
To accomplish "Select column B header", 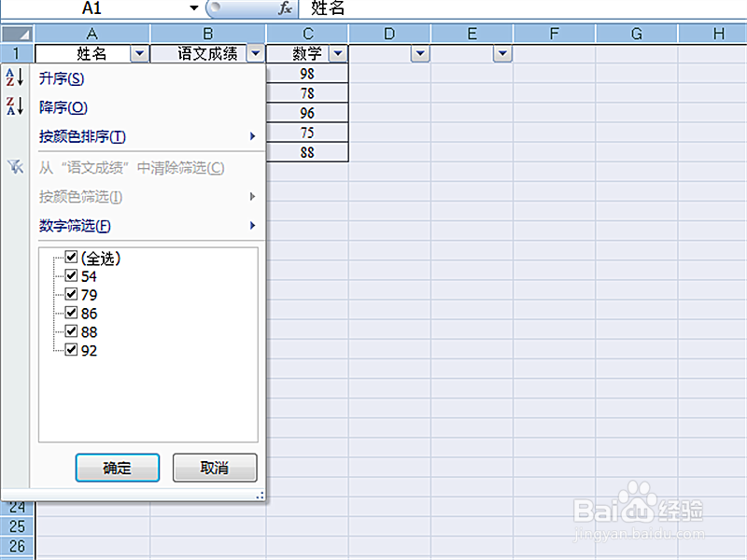I will coord(208,34).
